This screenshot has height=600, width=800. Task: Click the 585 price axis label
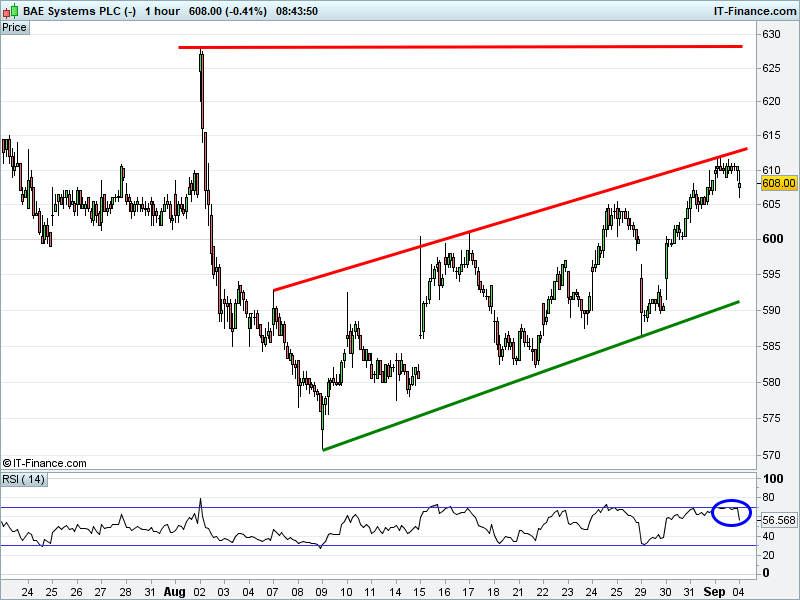[x=771, y=346]
